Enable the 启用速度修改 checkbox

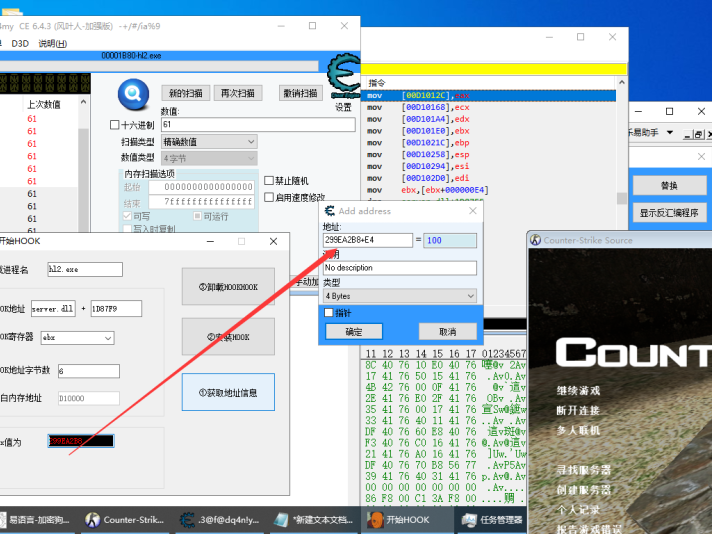269,197
